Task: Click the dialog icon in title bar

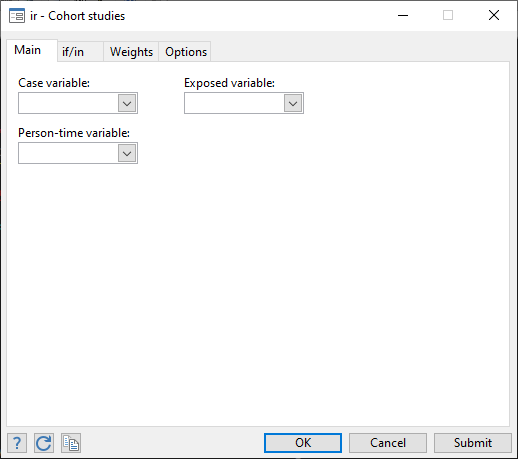Action: [x=17, y=16]
